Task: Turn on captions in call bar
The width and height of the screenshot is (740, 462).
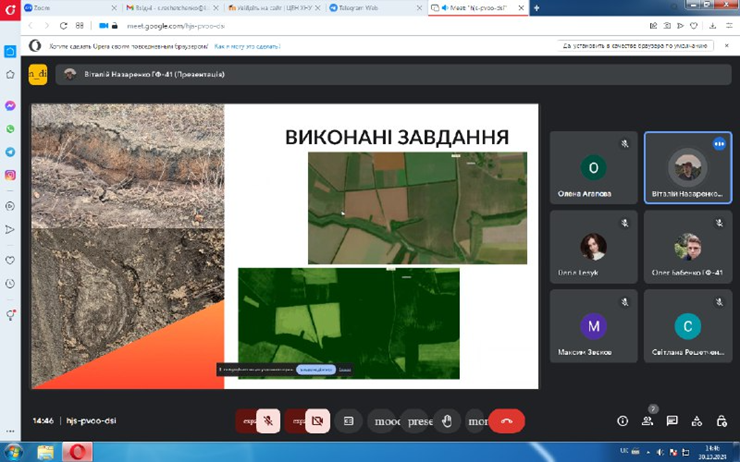Action: coord(349,421)
